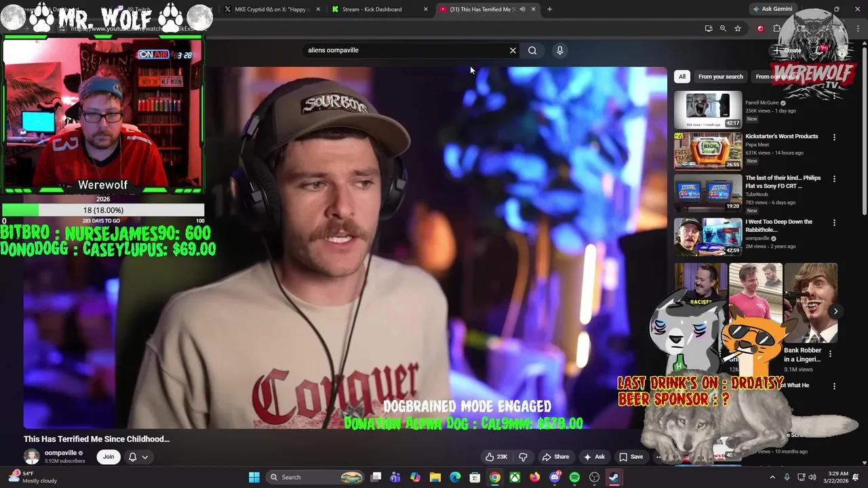Open The last of their kind Philips video

click(783, 182)
